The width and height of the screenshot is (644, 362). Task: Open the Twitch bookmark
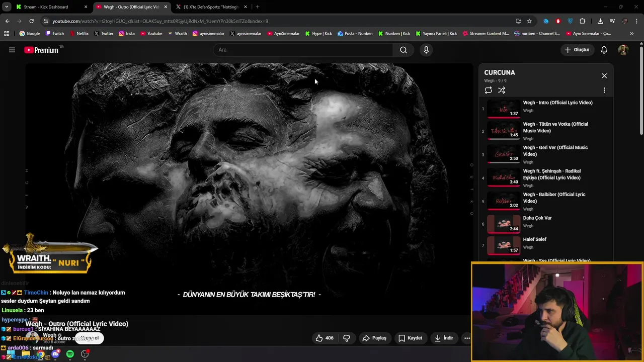click(x=54, y=34)
